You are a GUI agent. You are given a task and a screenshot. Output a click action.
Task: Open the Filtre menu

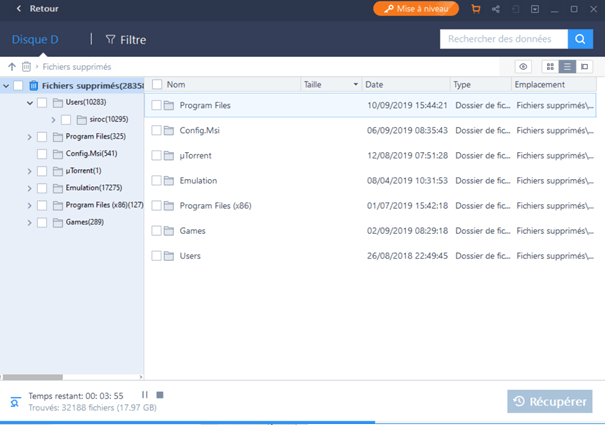point(125,40)
